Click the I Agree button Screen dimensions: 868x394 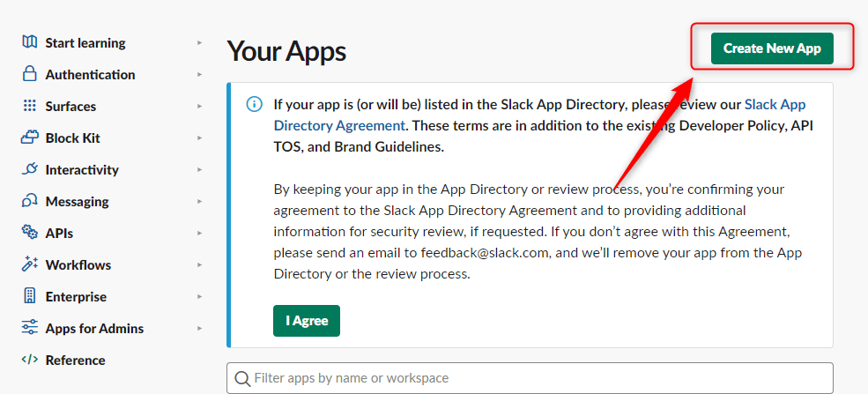(306, 321)
